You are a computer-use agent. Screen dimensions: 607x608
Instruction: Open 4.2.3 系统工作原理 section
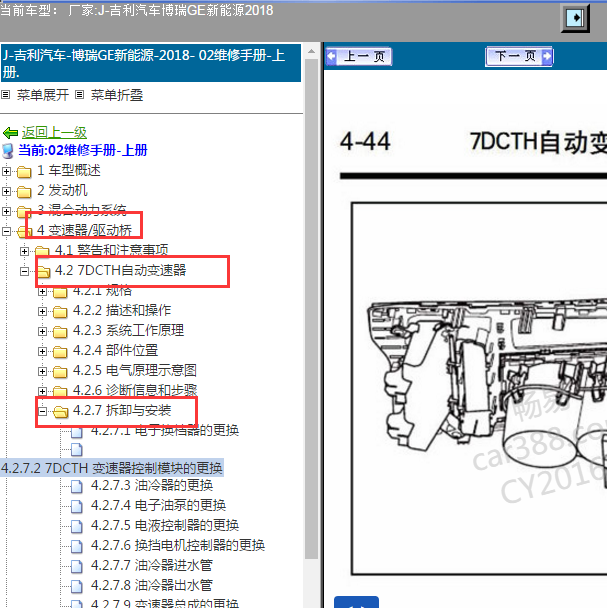pyautogui.click(x=128, y=330)
